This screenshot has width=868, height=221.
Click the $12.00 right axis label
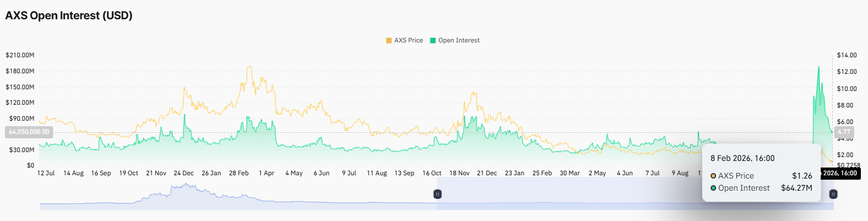tap(847, 72)
